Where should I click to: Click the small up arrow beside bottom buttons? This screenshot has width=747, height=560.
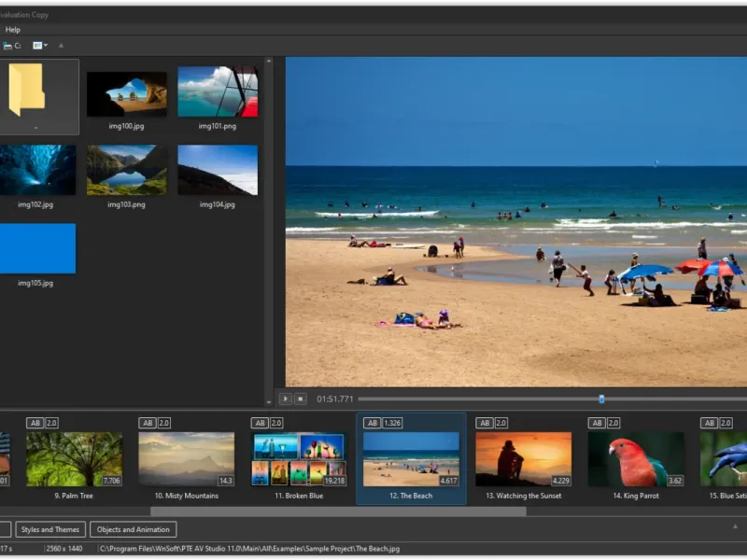tap(735, 526)
